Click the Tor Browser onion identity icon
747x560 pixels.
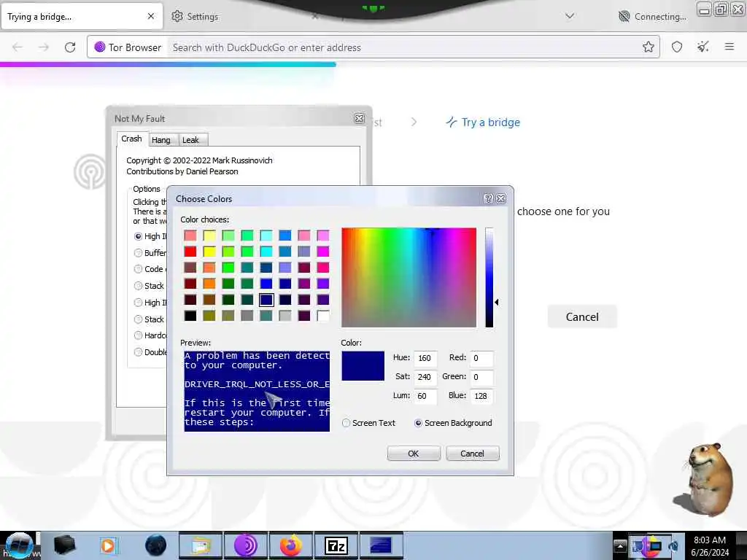click(99, 47)
